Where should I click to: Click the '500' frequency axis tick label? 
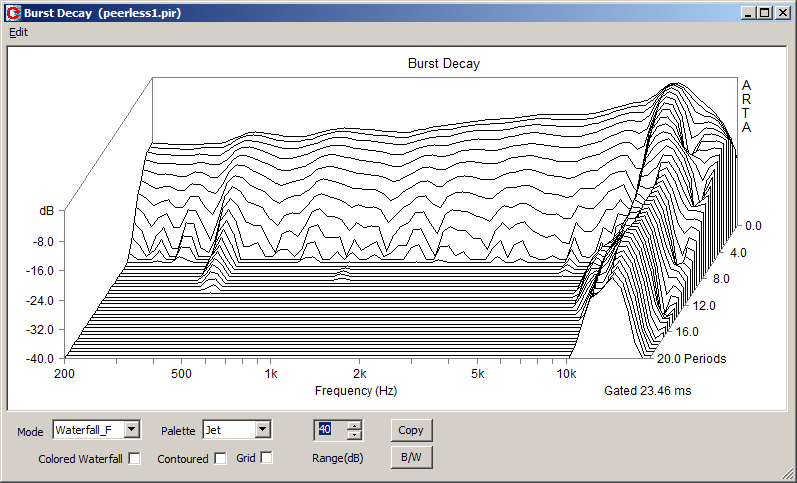(x=181, y=374)
